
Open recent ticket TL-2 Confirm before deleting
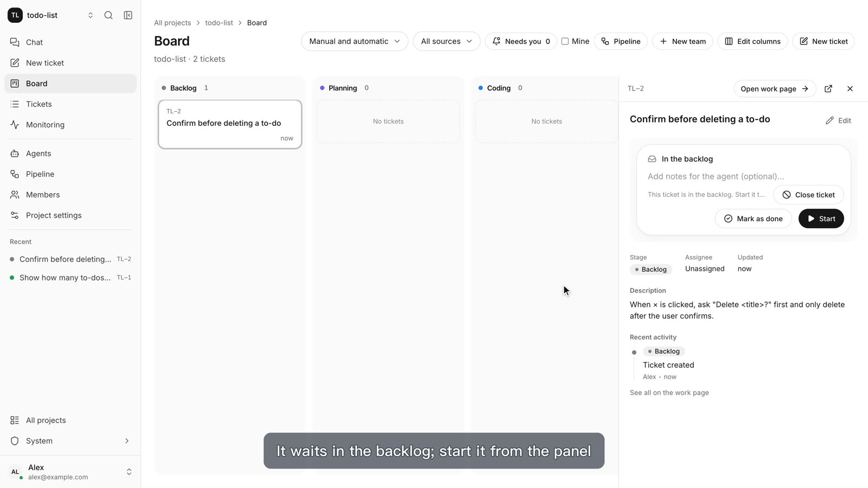click(71, 259)
